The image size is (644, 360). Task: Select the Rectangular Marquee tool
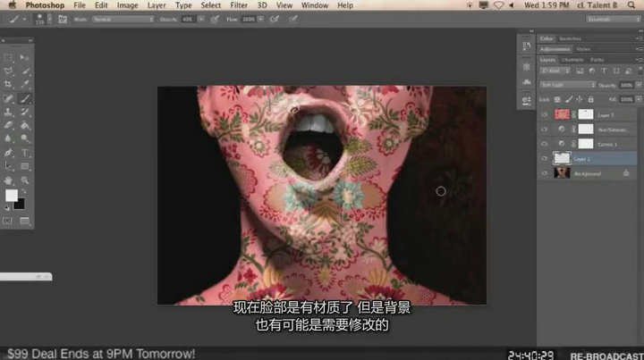9,57
